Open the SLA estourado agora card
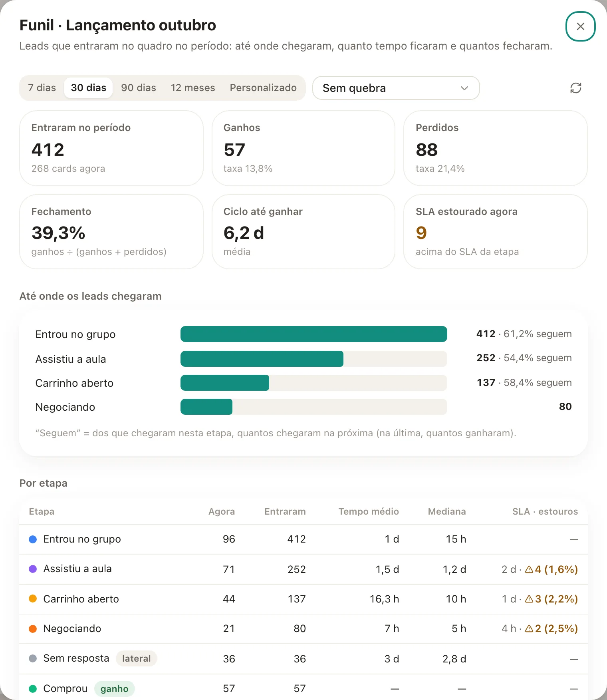This screenshot has width=607, height=700. pyautogui.click(x=496, y=232)
